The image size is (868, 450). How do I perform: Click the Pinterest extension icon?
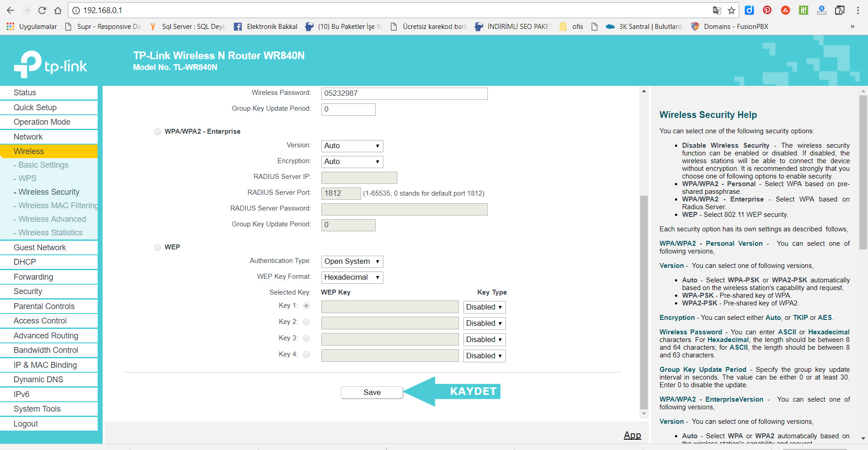[x=767, y=10]
